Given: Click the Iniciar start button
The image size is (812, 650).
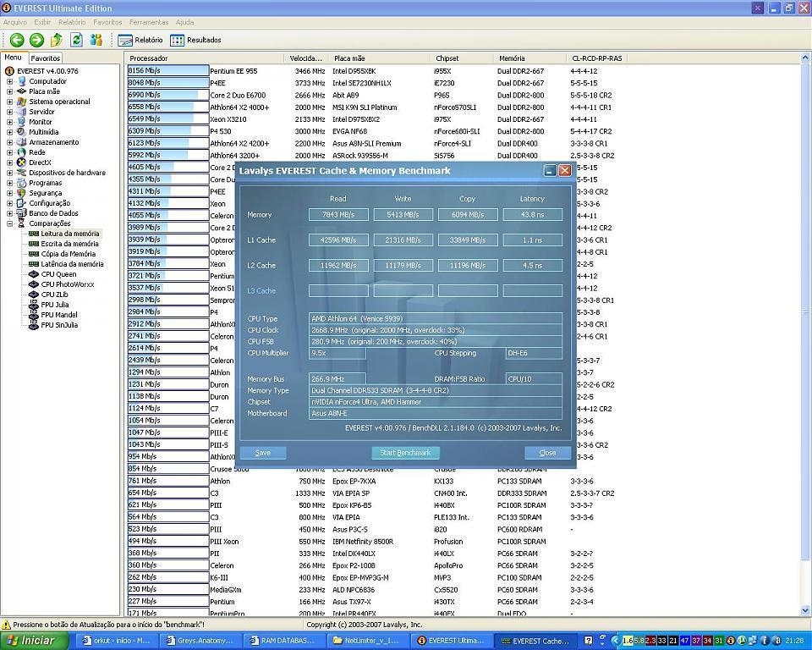Looking at the screenshot, I should [31, 641].
